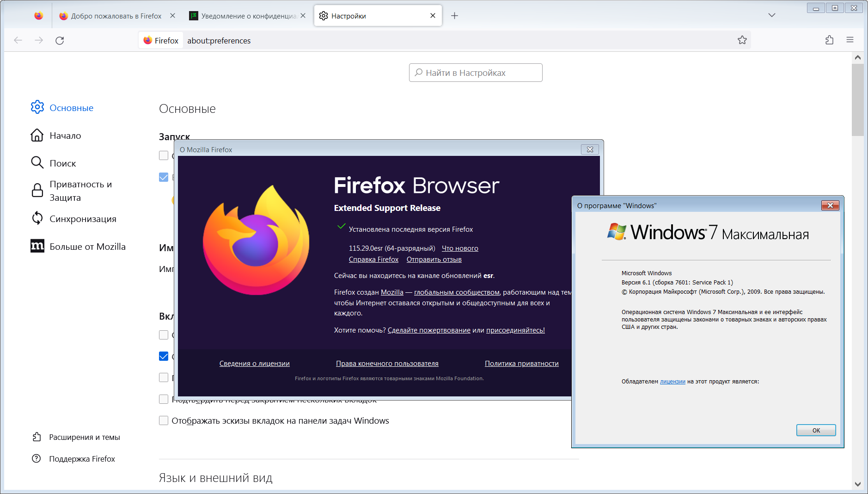Open the Что нового link
Viewport: 868px width, 494px height.
(459, 248)
